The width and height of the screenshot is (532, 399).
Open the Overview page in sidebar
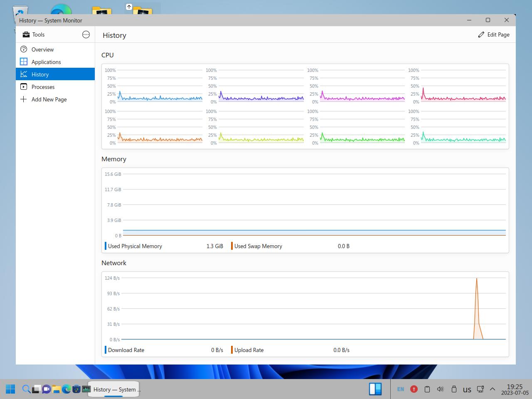pyautogui.click(x=42, y=49)
